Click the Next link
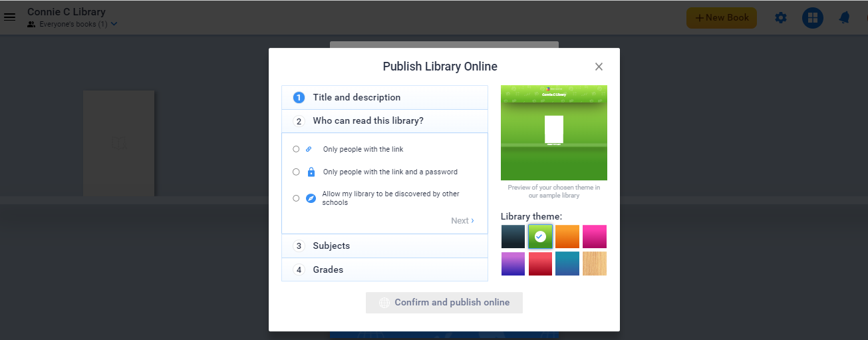Screen dimensions: 868x340 pos(462,220)
